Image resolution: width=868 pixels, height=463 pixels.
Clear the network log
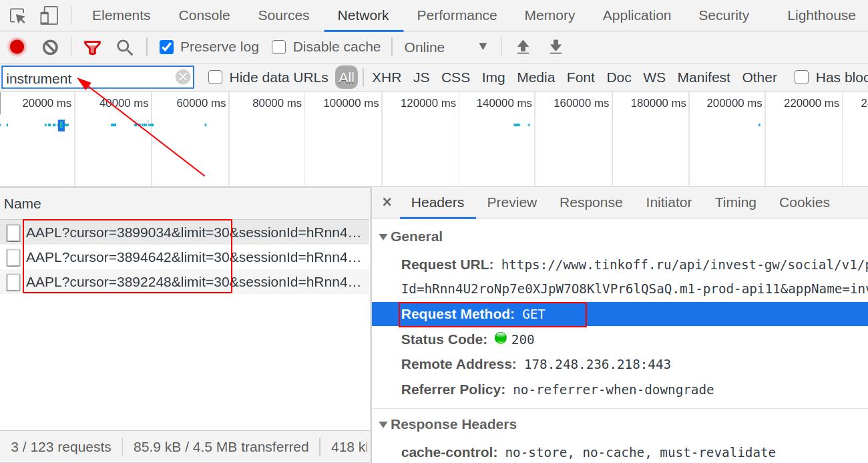click(x=50, y=47)
